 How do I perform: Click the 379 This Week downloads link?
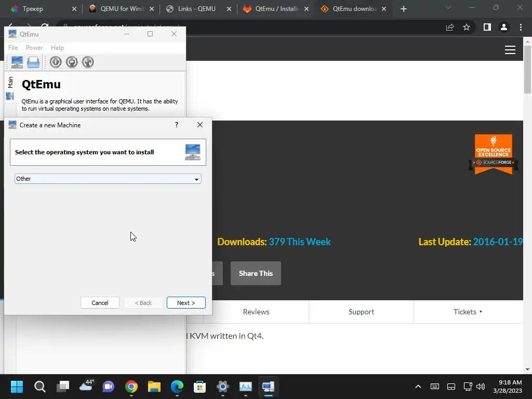point(300,242)
